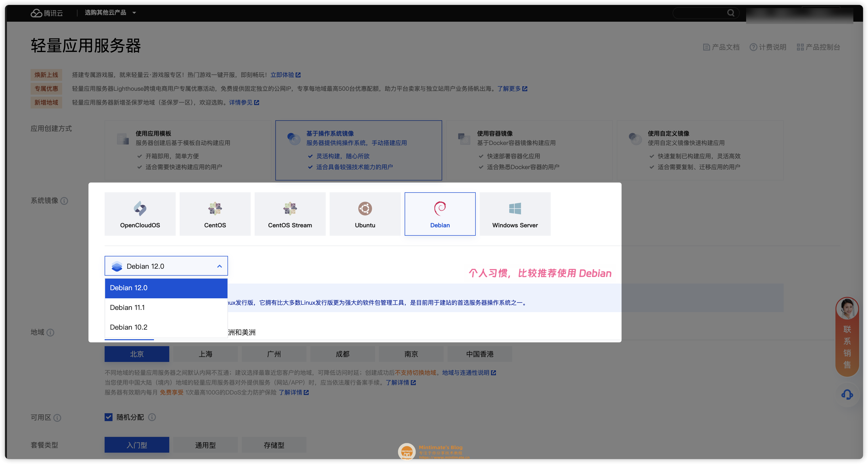The height and width of the screenshot is (464, 868).
Task: Open the 地域与连通性说明 link
Action: [469, 373]
